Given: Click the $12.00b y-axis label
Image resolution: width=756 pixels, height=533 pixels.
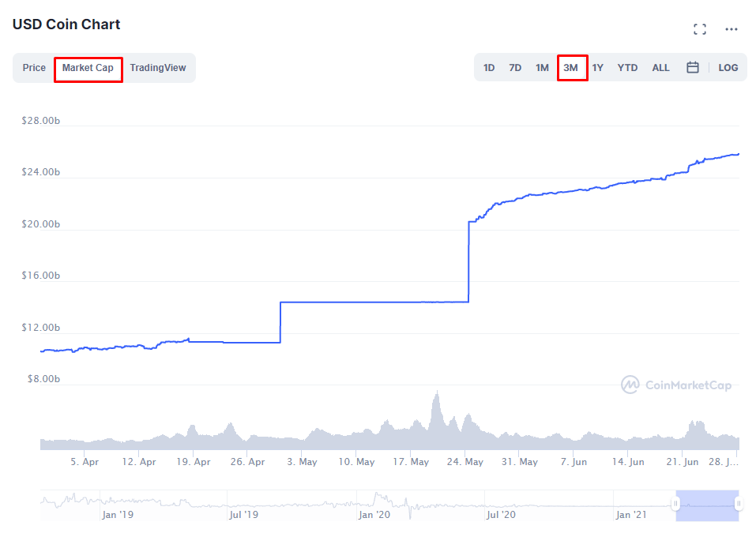Looking at the screenshot, I should (x=41, y=328).
